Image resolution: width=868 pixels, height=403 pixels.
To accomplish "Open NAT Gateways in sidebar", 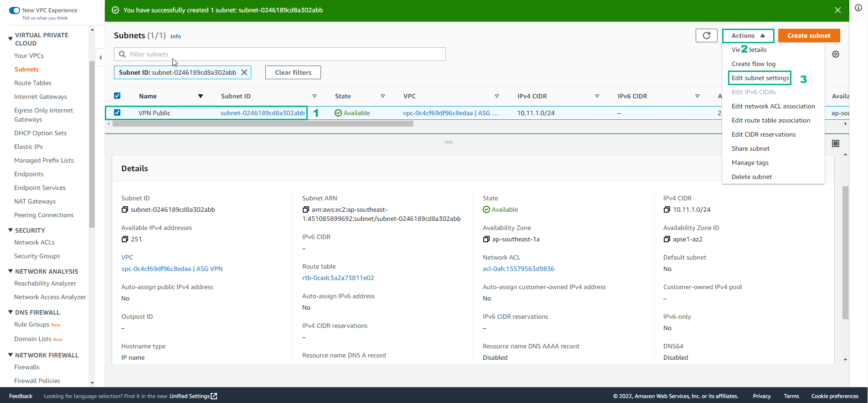I will (35, 201).
